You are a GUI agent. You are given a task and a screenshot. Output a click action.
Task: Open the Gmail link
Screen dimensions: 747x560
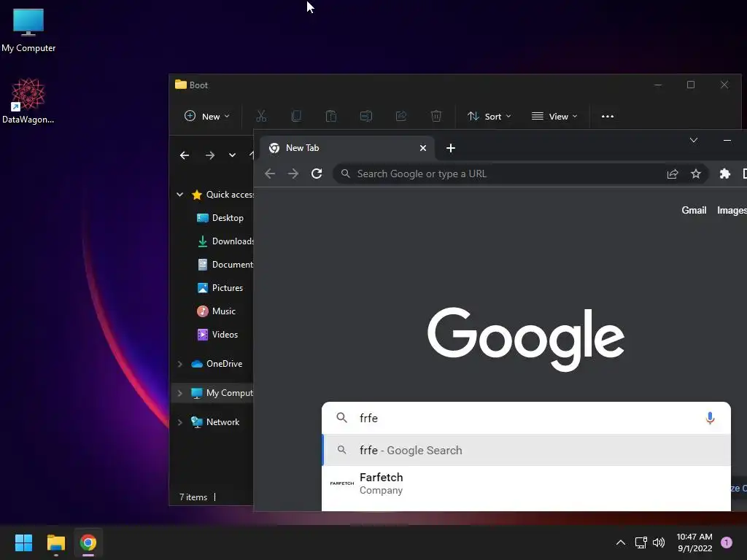point(694,210)
